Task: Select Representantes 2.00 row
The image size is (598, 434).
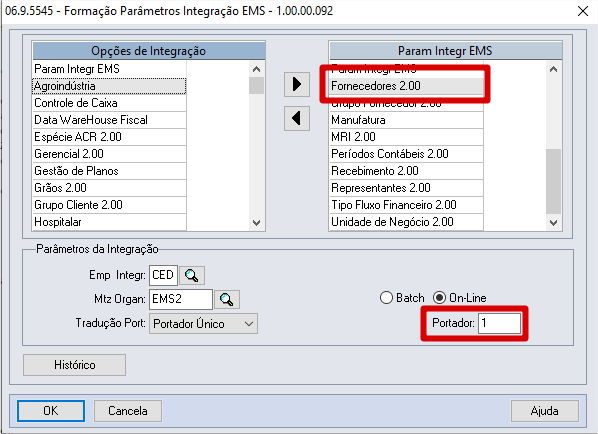Action: pos(407,188)
